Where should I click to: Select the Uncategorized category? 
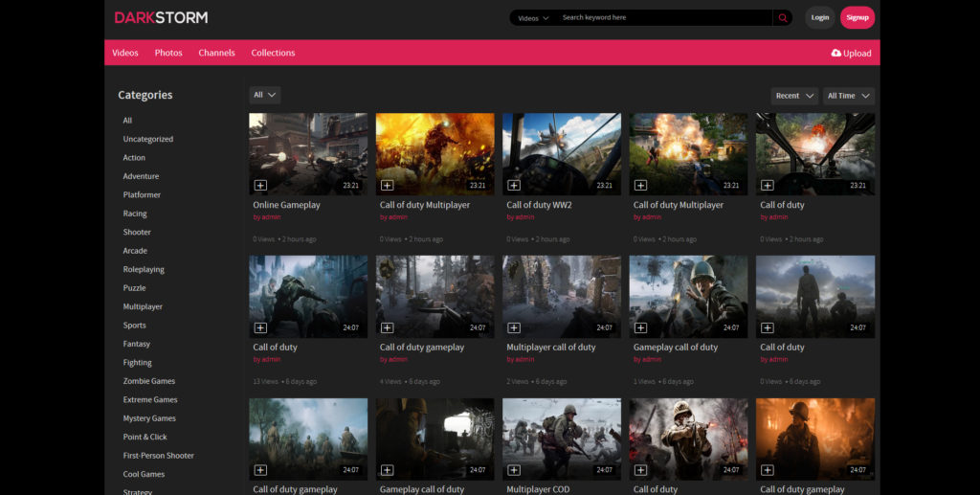(148, 140)
